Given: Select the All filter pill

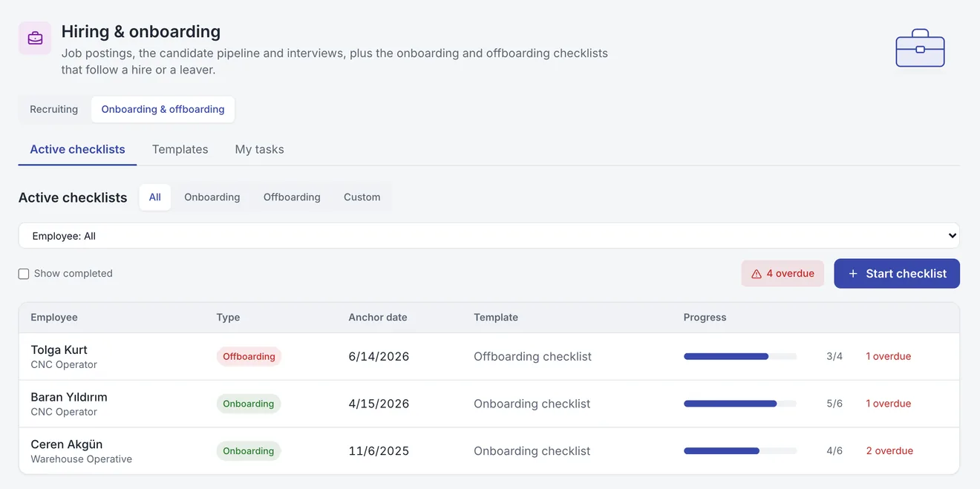Looking at the screenshot, I should point(155,197).
